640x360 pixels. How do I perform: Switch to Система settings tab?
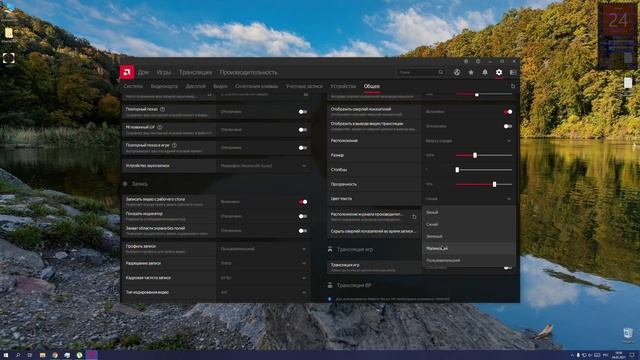133,86
